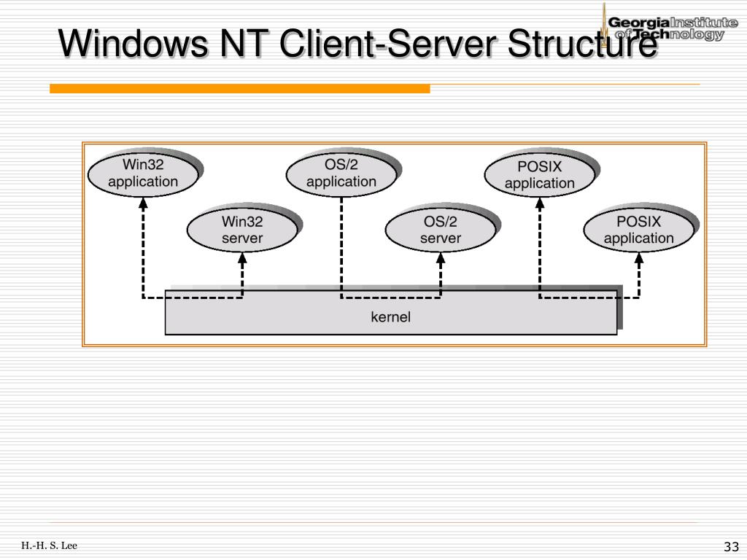The width and height of the screenshot is (747, 560).
Task: Click the slide title "Windows NT Client-Server Structure"
Action: click(358, 43)
